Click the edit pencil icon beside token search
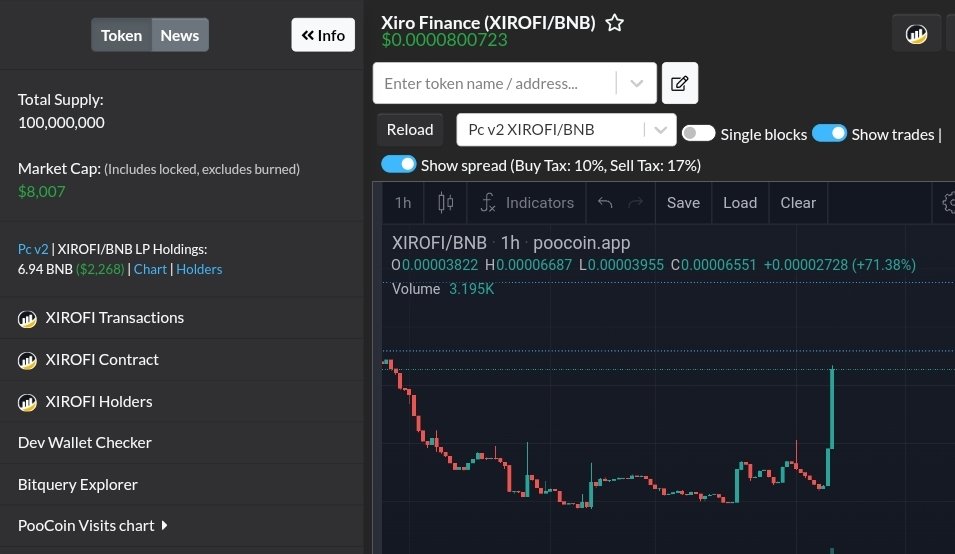Viewport: 955px width, 554px height. (680, 83)
